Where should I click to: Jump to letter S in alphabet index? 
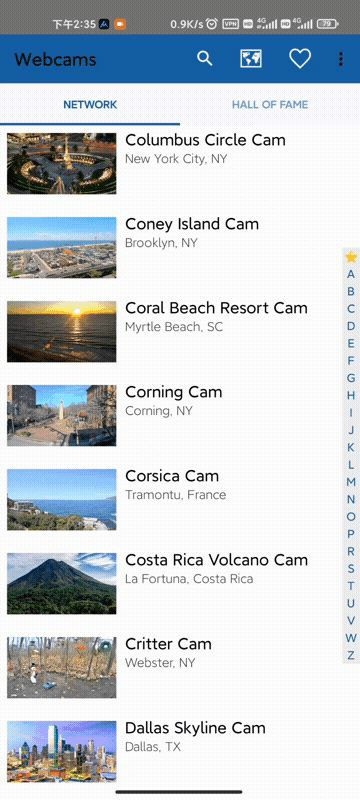(x=351, y=569)
